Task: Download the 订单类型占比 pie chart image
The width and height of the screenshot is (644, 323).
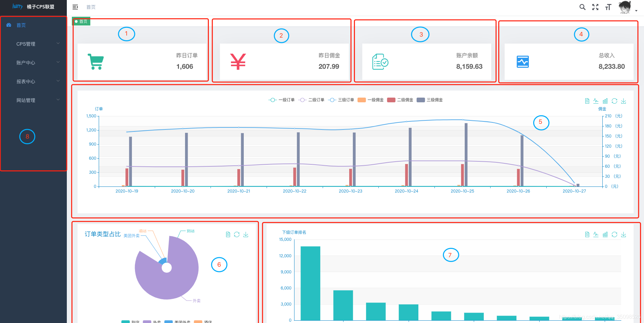Action: (x=246, y=234)
